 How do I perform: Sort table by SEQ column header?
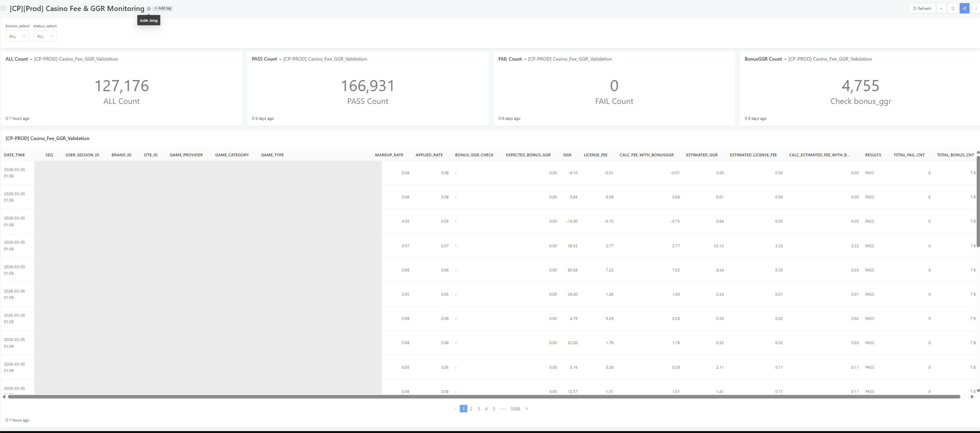click(x=49, y=155)
